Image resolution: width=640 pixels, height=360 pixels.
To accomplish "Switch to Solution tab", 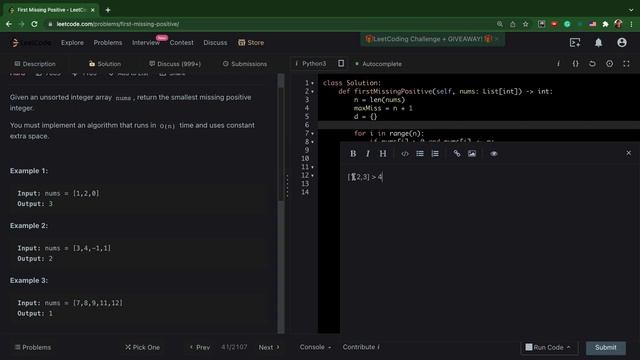I will pyautogui.click(x=105, y=64).
